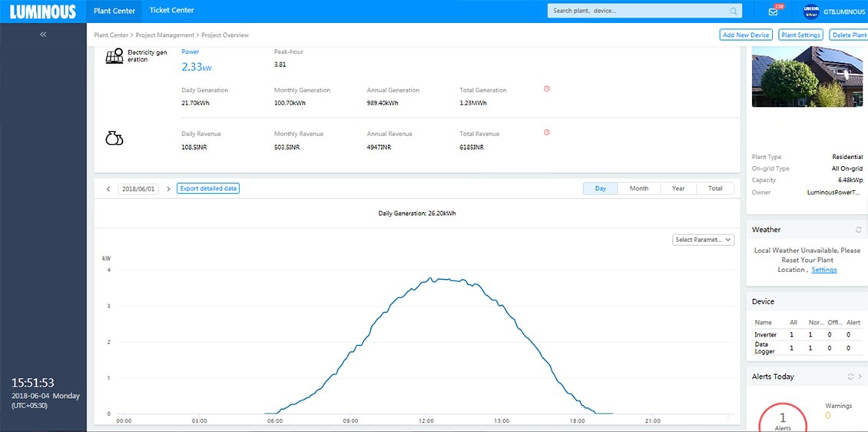
Task: Click the Search plant, device field
Action: coord(638,11)
